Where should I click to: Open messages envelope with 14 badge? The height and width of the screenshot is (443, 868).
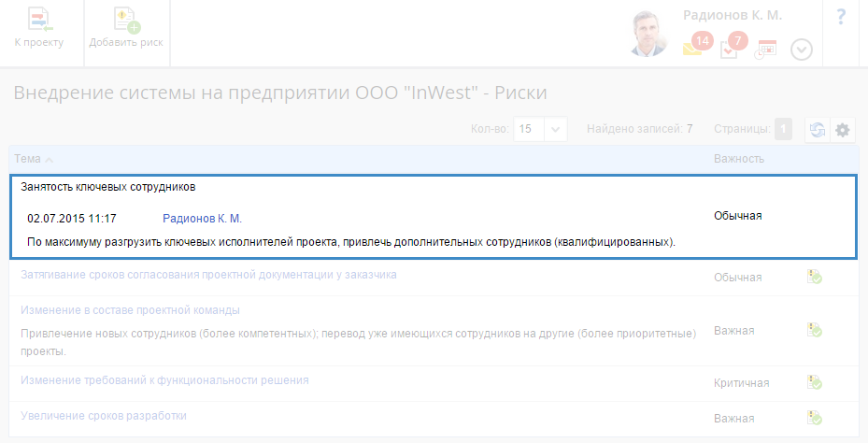(694, 48)
